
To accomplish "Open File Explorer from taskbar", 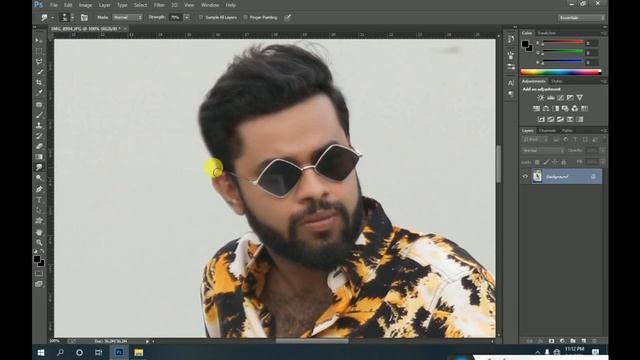I will (138, 353).
